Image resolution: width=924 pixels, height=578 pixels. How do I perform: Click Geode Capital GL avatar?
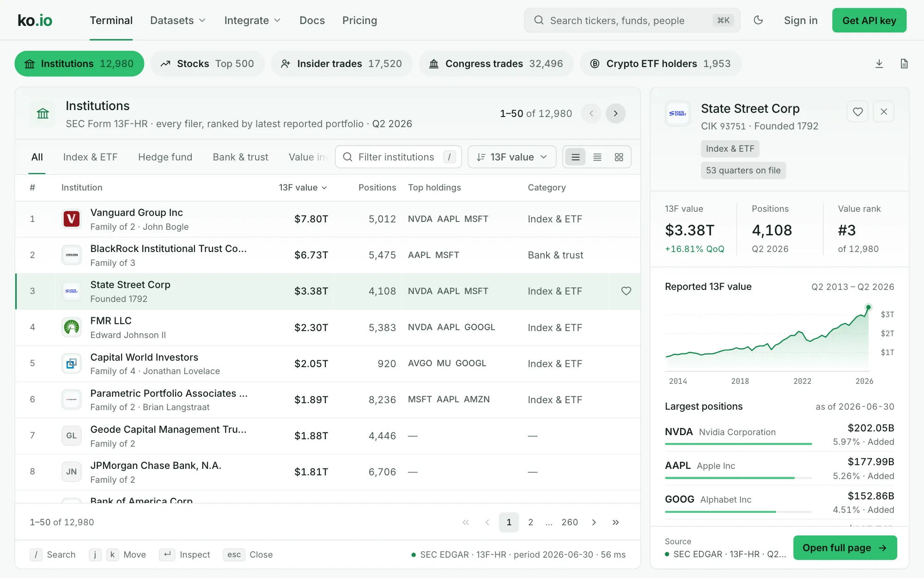pos(71,436)
